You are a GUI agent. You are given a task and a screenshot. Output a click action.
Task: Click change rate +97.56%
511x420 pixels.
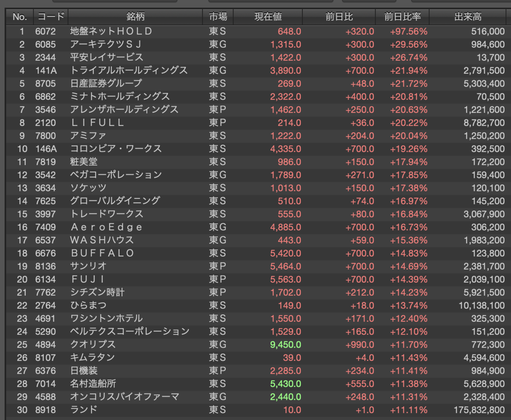[409, 31]
